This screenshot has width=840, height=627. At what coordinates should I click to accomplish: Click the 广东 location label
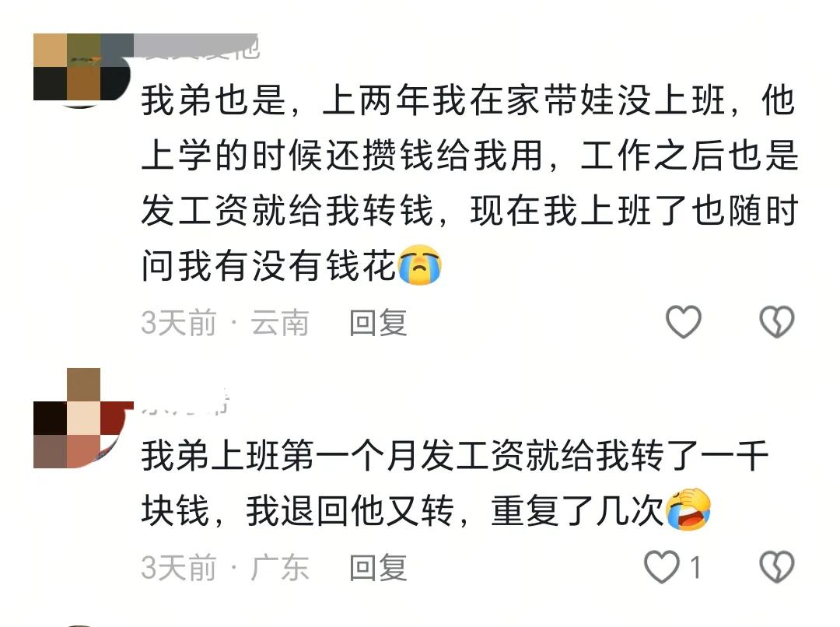coord(280,568)
